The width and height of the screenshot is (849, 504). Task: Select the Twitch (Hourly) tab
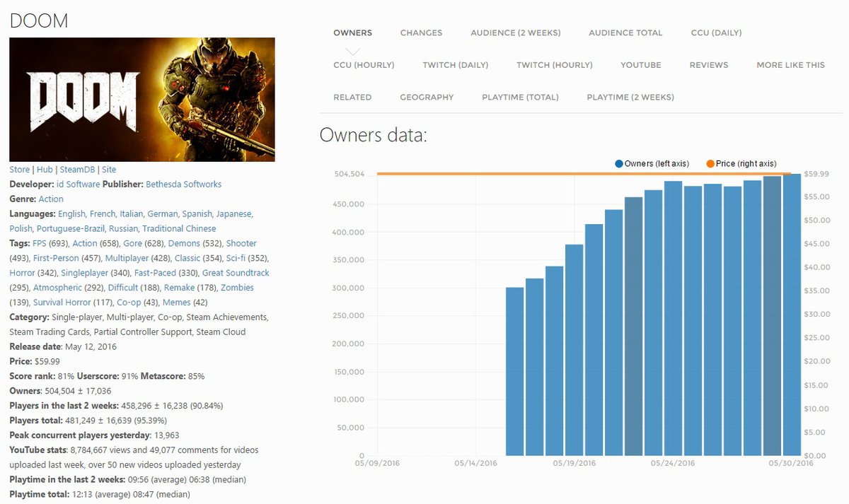coord(554,65)
